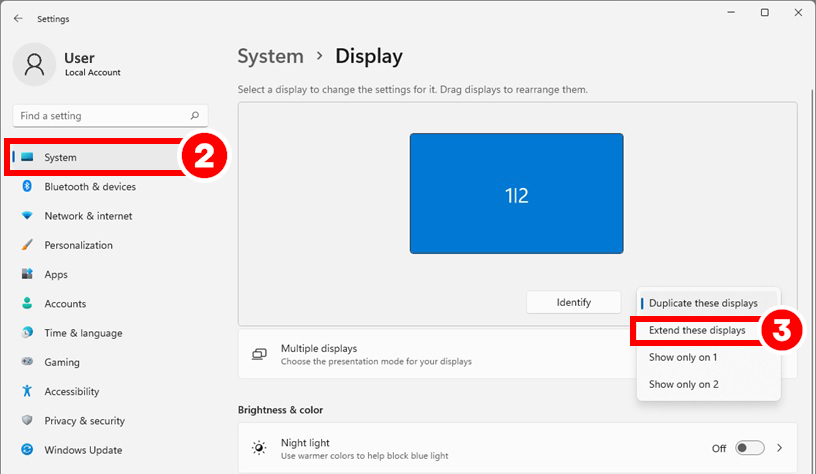Click the Privacy & security shield icon
Screen dimensions: 816x474
[27, 420]
